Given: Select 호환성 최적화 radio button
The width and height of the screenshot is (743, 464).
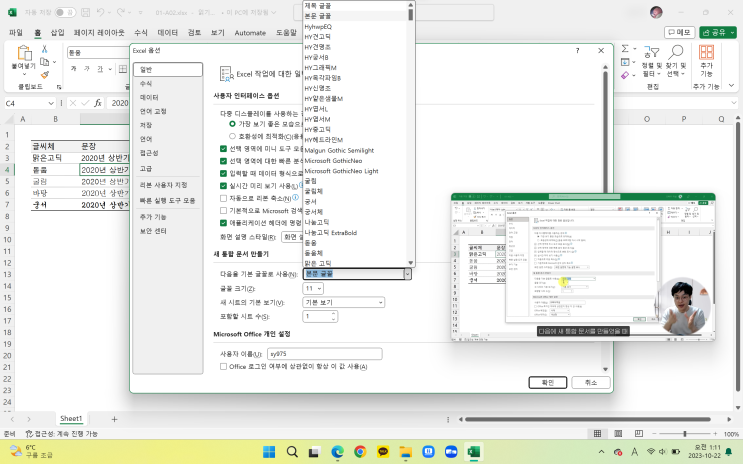Looking at the screenshot, I should (232, 135).
